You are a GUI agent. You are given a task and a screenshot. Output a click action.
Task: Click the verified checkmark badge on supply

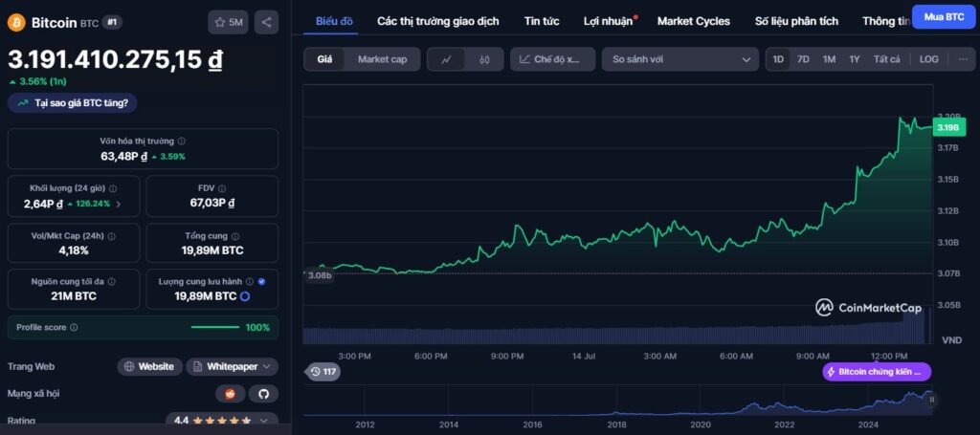[x=261, y=282]
